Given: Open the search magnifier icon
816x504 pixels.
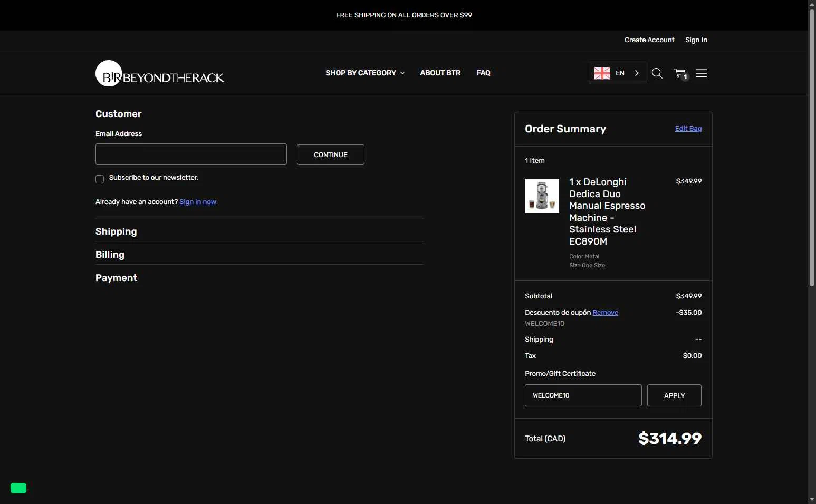Looking at the screenshot, I should (x=657, y=73).
